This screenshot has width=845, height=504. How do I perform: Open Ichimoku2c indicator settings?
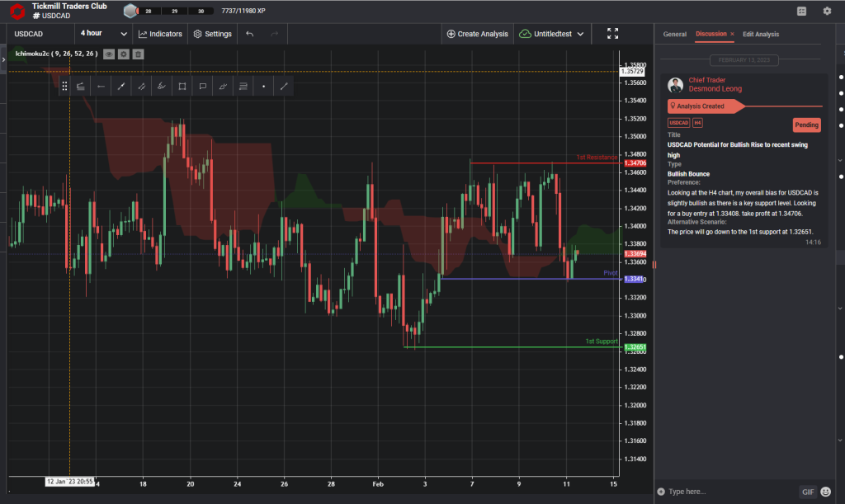124,54
